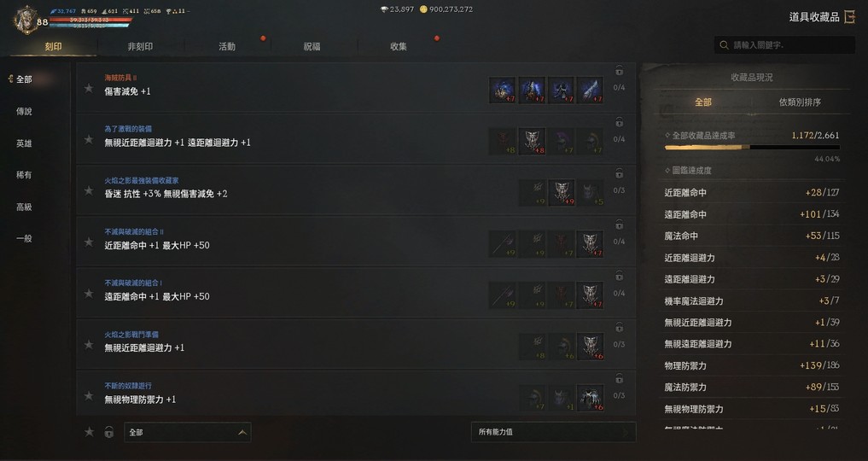Switch to 依類別排序 view
Screen dimensions: 868x461
[800, 102]
